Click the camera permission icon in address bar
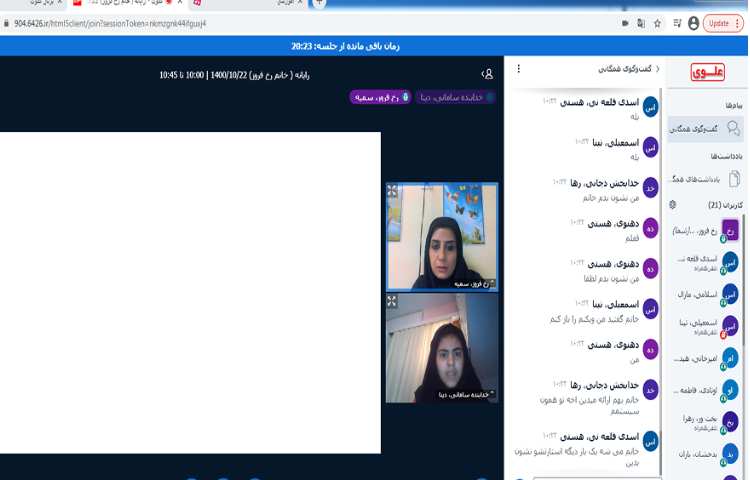 625,23
